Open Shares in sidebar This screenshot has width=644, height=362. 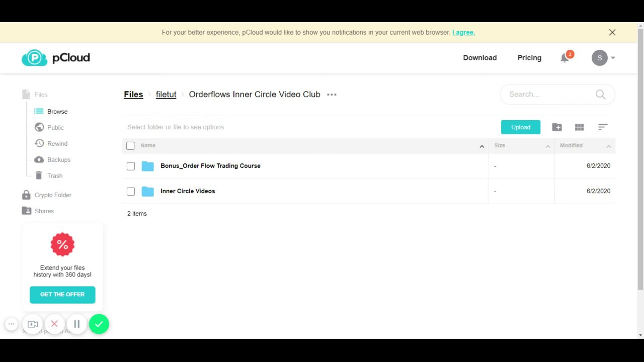pyautogui.click(x=38, y=211)
